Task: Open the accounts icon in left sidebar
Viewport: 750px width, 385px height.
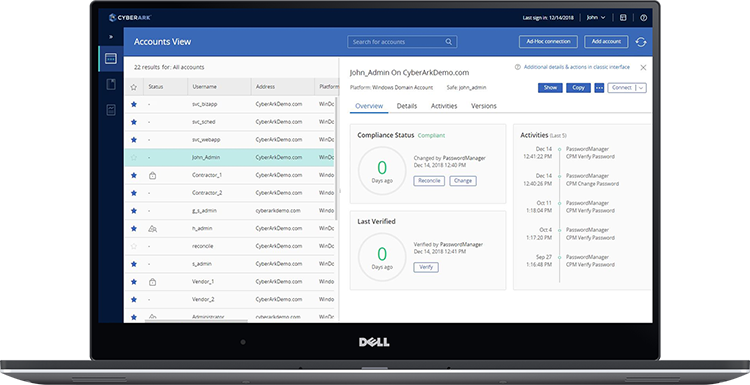Action: coord(111,59)
